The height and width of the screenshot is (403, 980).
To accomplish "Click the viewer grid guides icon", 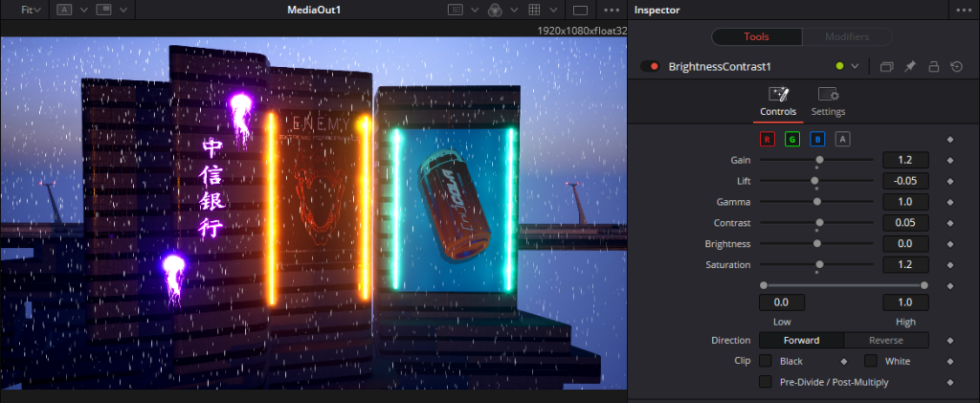I will (535, 10).
